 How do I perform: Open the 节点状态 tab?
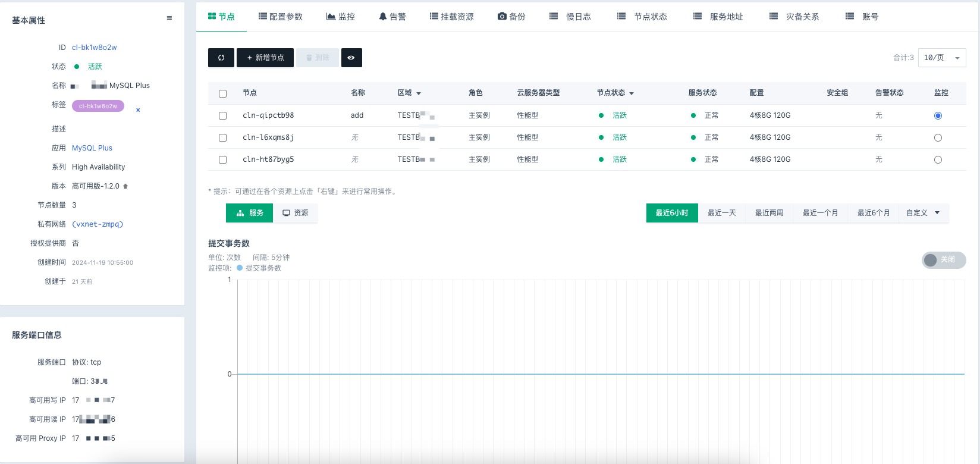click(x=642, y=17)
